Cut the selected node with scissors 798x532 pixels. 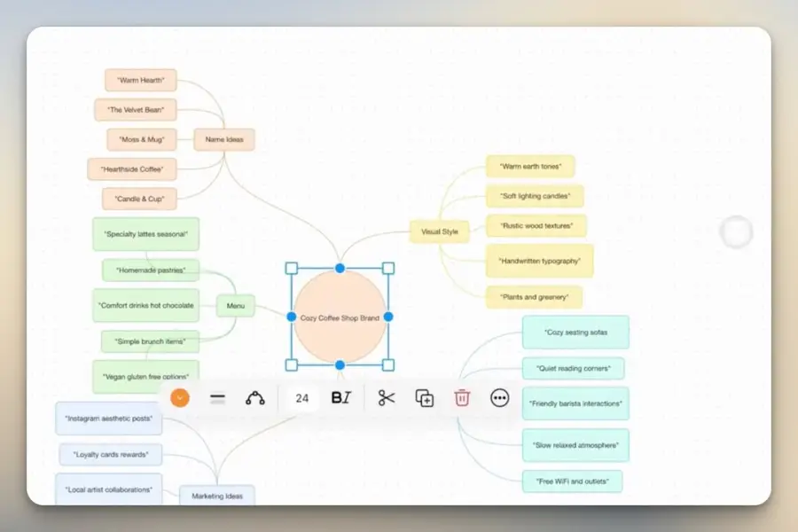[387, 397]
